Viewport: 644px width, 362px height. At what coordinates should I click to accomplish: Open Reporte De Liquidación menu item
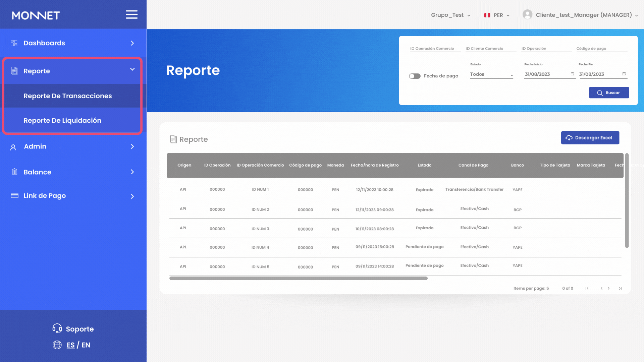[x=62, y=120]
